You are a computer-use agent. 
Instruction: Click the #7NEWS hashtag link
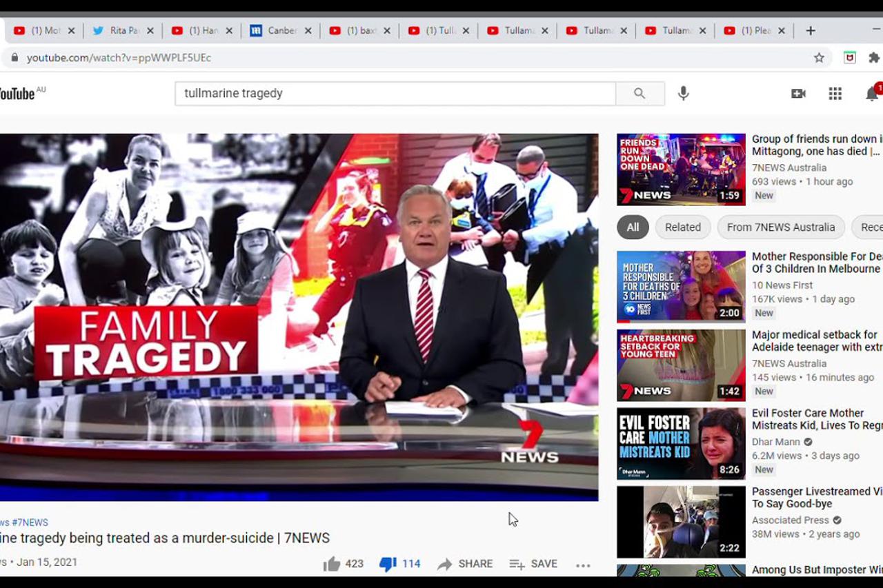[x=30, y=523]
